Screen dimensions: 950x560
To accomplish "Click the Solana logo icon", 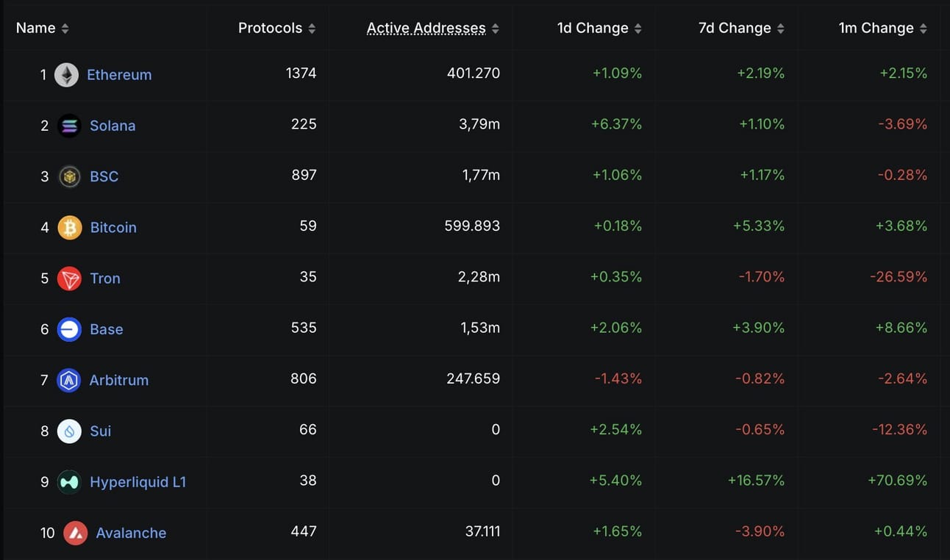I will pyautogui.click(x=69, y=126).
